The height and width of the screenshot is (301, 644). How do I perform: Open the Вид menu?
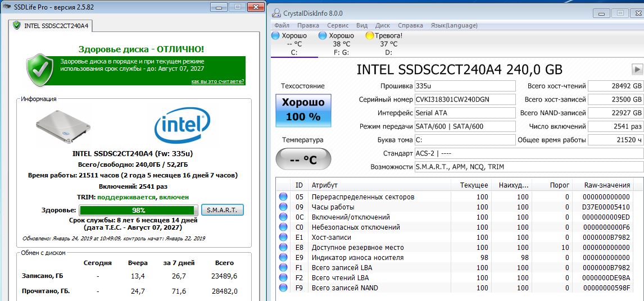(x=362, y=25)
